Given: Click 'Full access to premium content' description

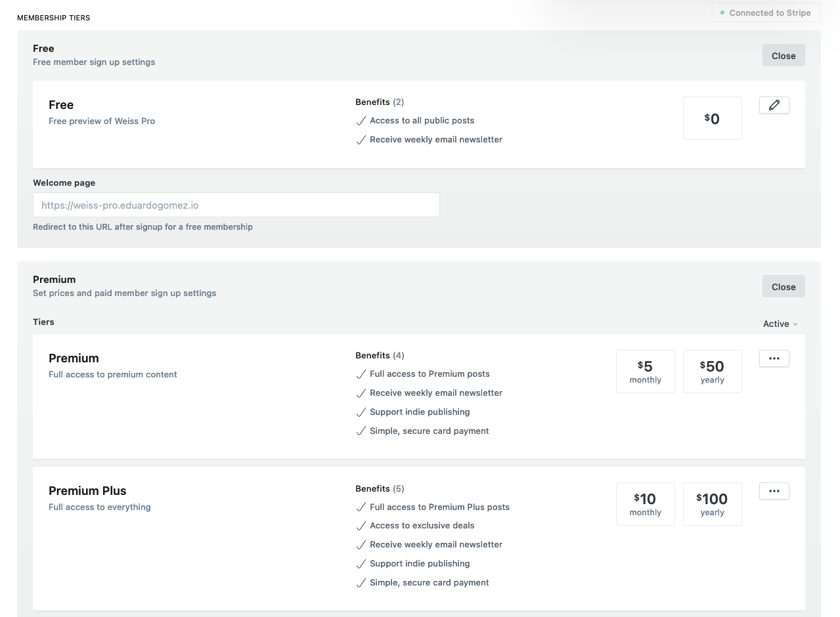Looking at the screenshot, I should click(113, 374).
